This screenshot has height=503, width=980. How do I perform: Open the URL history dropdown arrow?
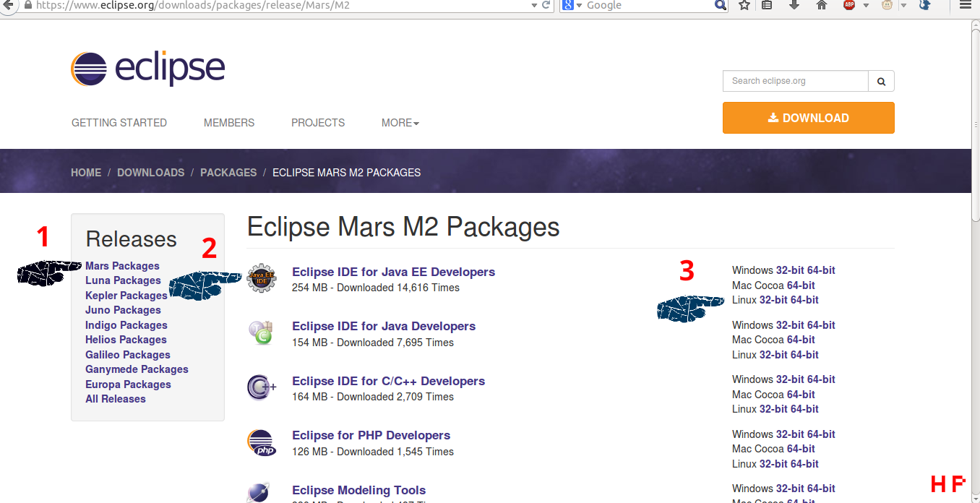tap(534, 5)
